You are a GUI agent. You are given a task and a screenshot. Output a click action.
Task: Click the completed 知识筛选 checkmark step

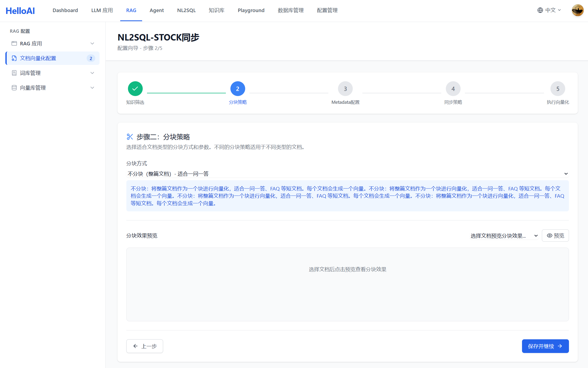tap(135, 89)
